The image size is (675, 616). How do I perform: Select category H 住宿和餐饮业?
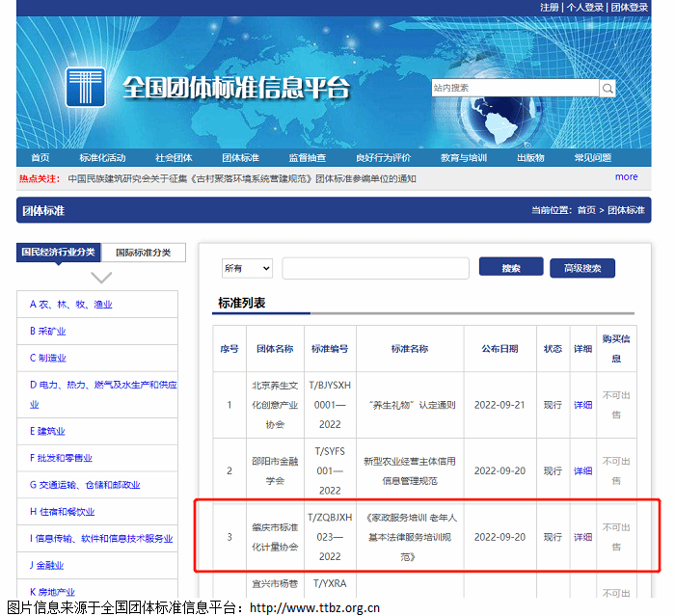tap(62, 512)
